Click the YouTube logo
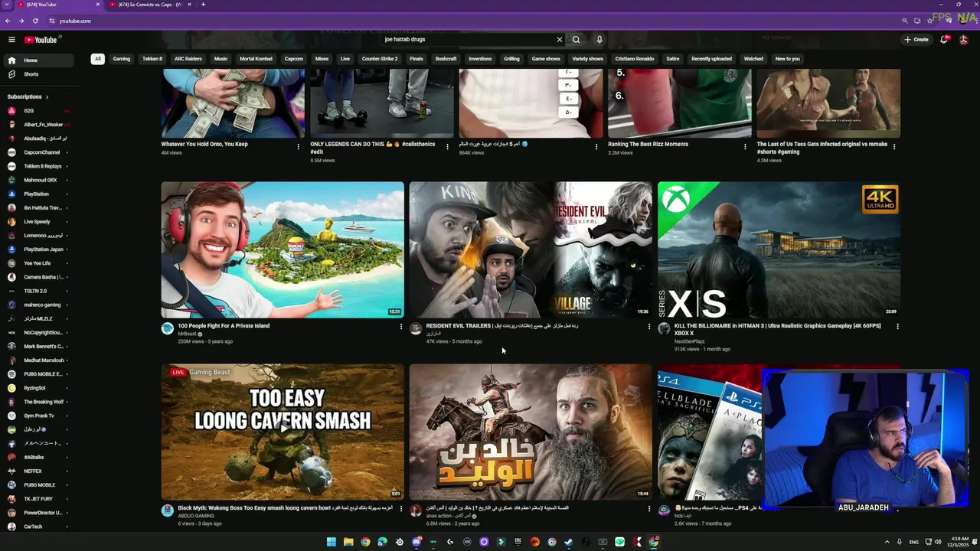980x551 pixels. 41,40
